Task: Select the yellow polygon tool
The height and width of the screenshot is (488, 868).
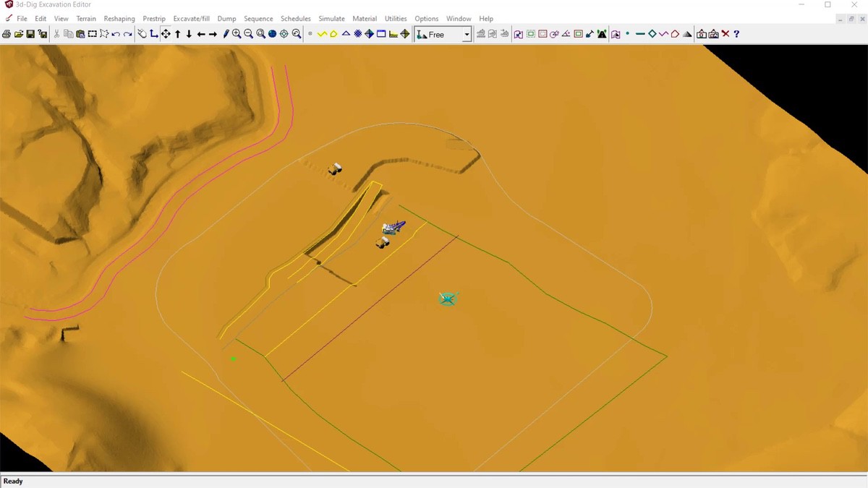Action: [333, 34]
